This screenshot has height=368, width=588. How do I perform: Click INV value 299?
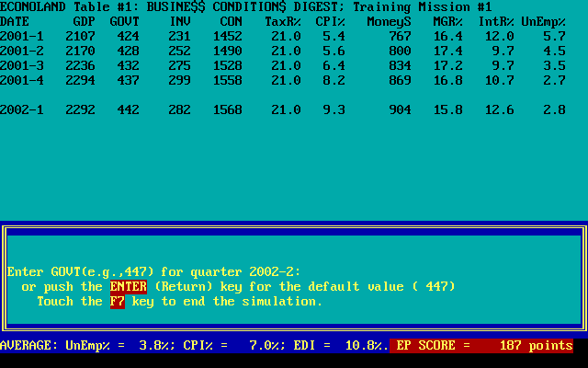180,80
